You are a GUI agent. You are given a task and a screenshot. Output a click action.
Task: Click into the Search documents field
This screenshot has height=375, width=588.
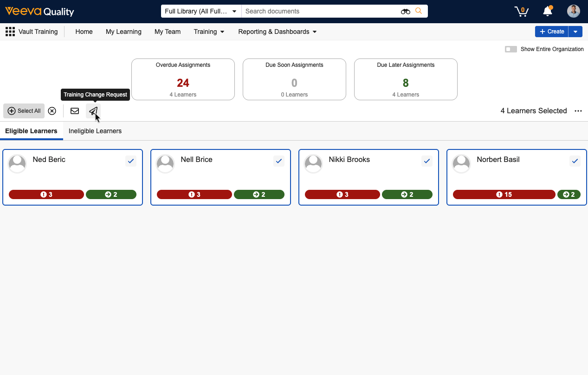coord(320,11)
